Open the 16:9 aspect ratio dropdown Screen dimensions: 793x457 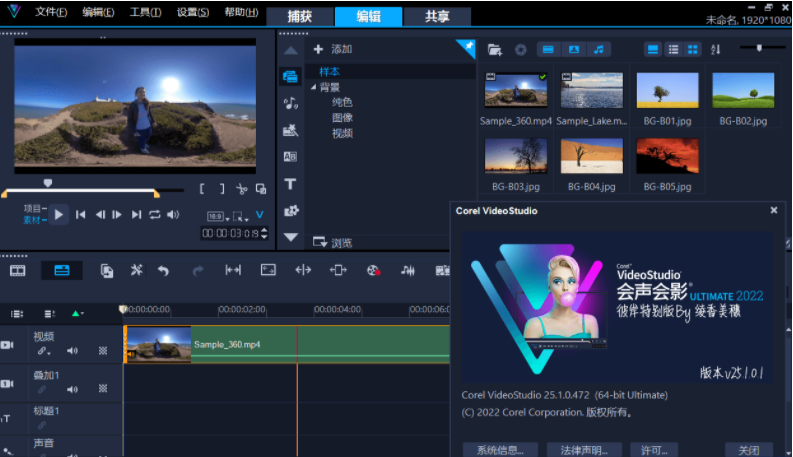pos(218,216)
